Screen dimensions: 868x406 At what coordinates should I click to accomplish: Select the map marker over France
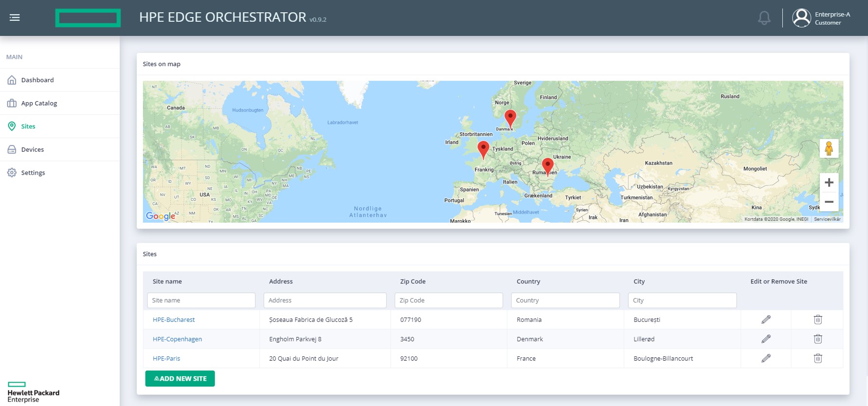tap(483, 150)
